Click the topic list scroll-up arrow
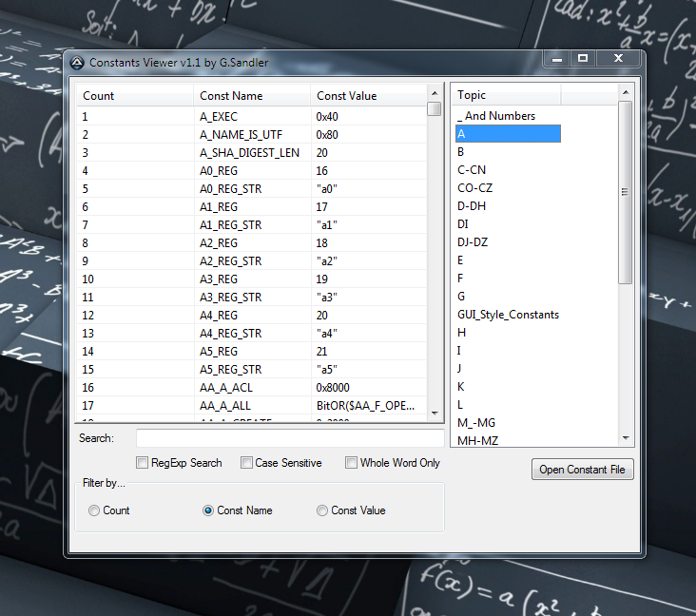Viewport: 696px width, 616px height. (x=626, y=93)
